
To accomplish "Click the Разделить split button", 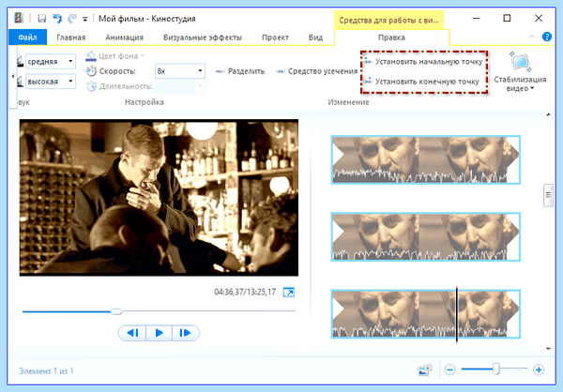I will coord(240,71).
